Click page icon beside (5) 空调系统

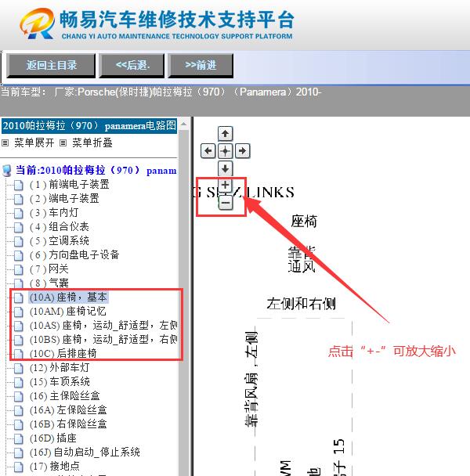(x=19, y=241)
